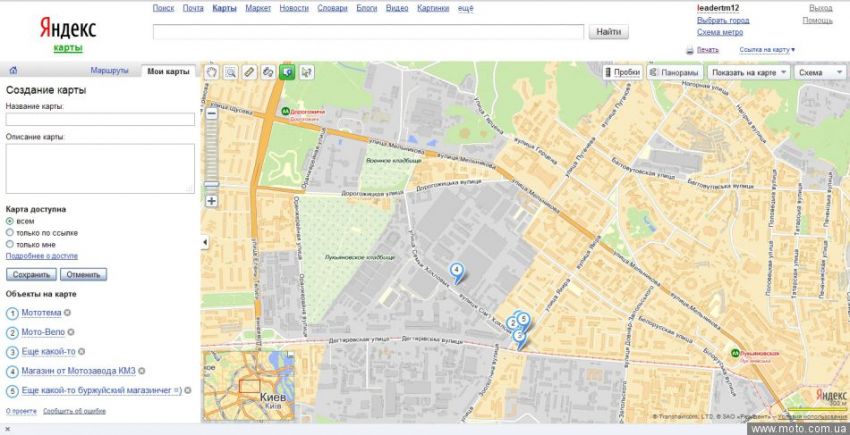Image resolution: width=850 pixels, height=435 pixels.
Task: Select the hand pan tool
Action: 211,72
